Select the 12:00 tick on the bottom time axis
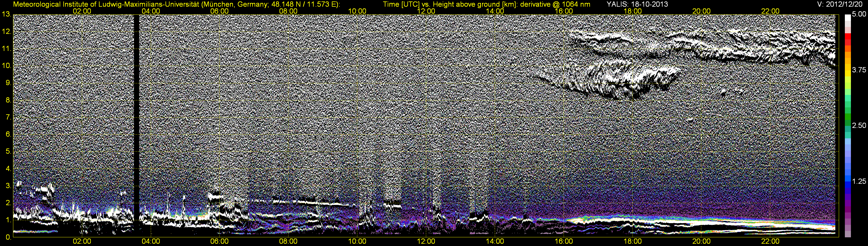Image resolution: width=868 pixels, height=246 pixels. tap(426, 241)
